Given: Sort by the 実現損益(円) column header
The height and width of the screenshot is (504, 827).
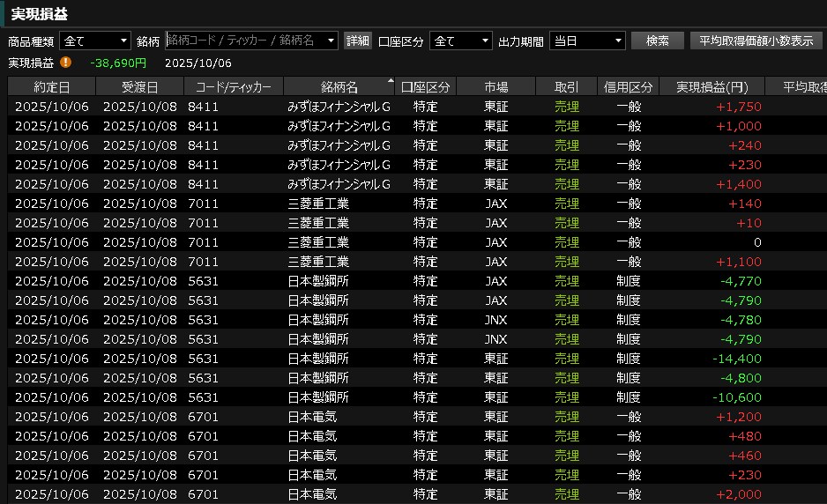Looking at the screenshot, I should (x=712, y=86).
